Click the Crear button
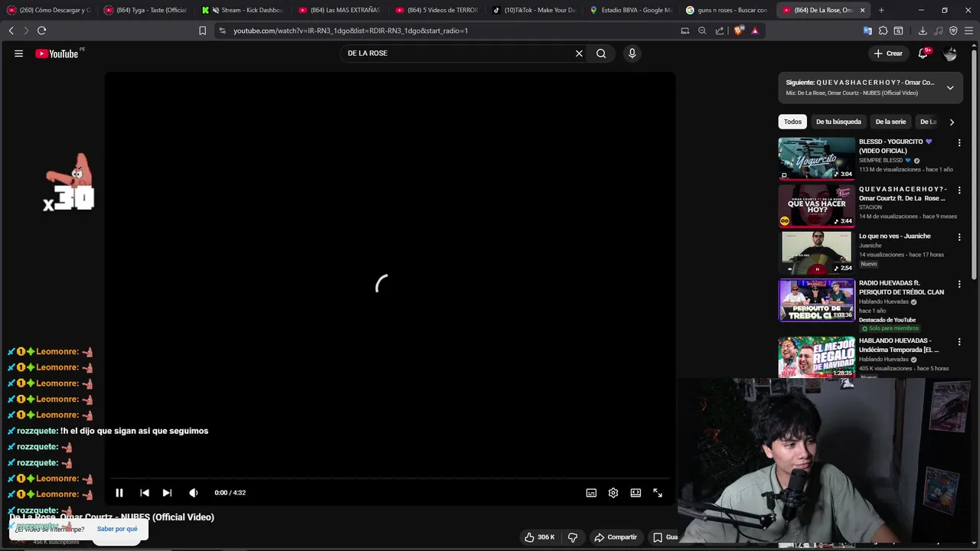980x551 pixels. tap(888, 54)
